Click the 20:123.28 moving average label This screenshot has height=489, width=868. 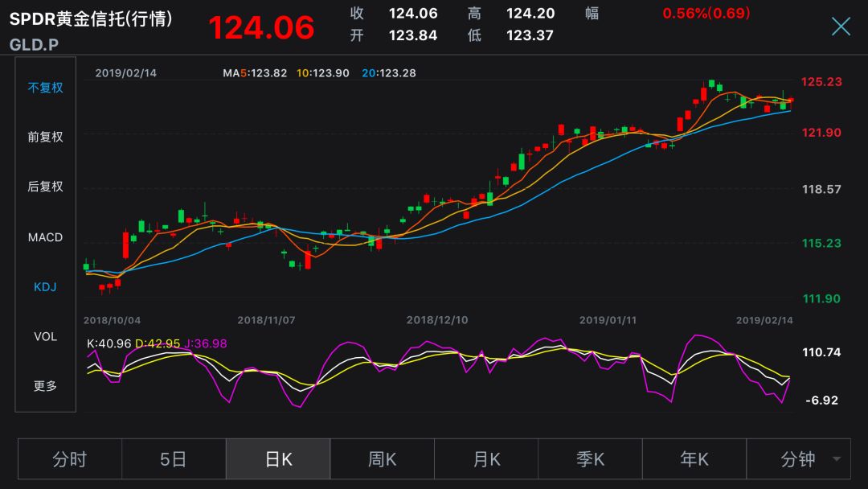[x=389, y=73]
